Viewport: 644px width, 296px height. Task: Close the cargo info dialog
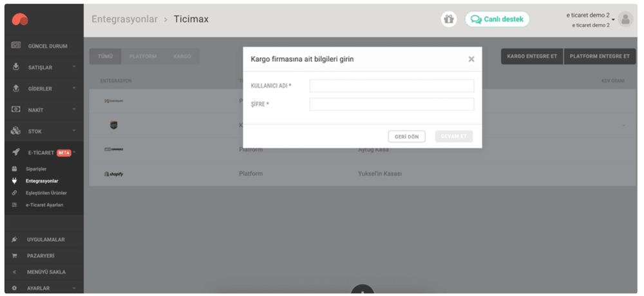click(x=471, y=59)
